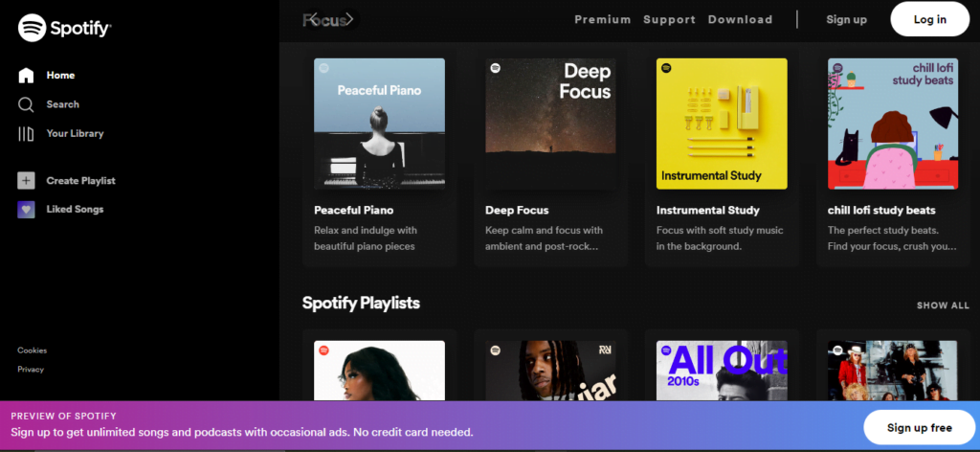Open the Peaceful Piano cover image

click(x=379, y=124)
